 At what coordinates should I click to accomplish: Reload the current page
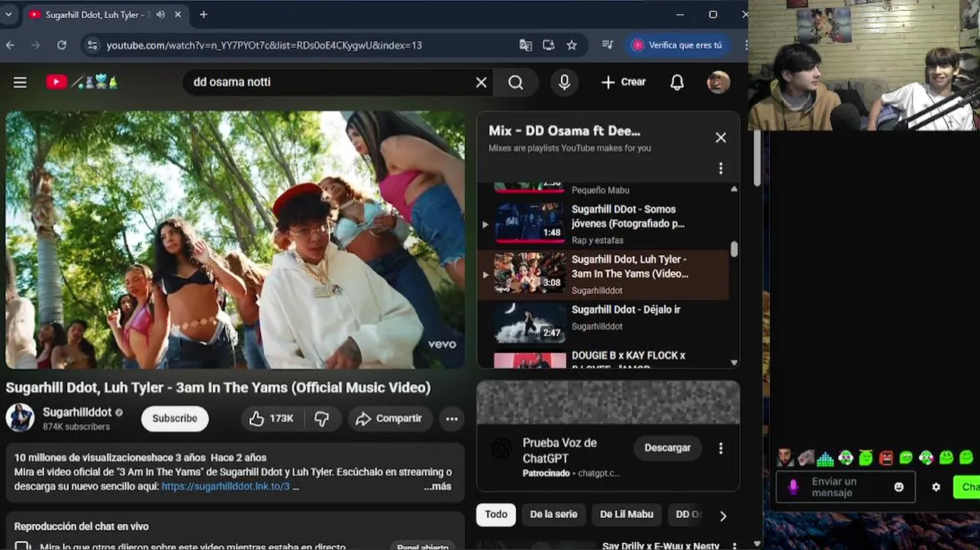click(x=62, y=45)
